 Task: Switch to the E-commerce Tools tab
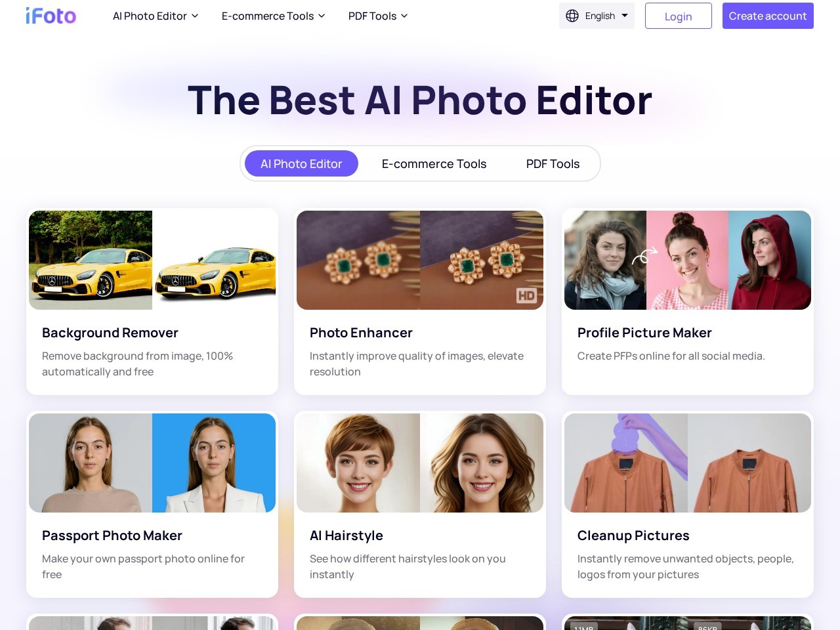click(434, 163)
